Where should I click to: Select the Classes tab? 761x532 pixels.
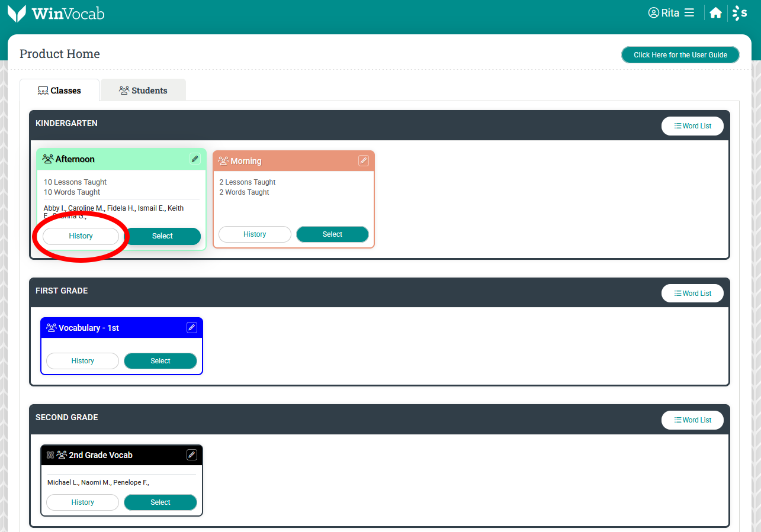59,91
